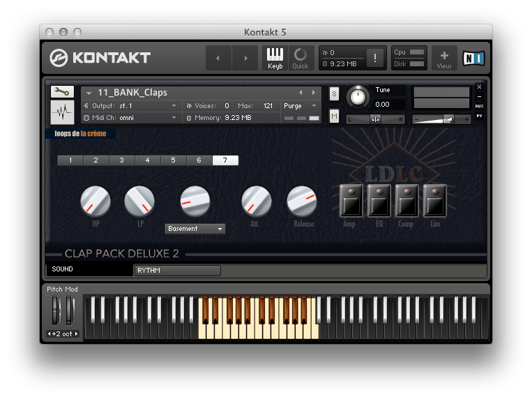Center the pan control icon

pos(375,119)
